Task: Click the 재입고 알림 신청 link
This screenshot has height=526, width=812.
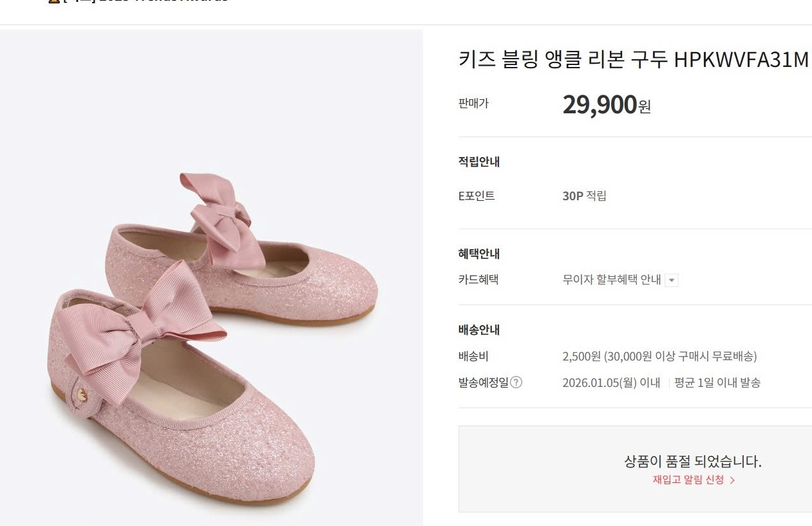Action: pos(688,480)
